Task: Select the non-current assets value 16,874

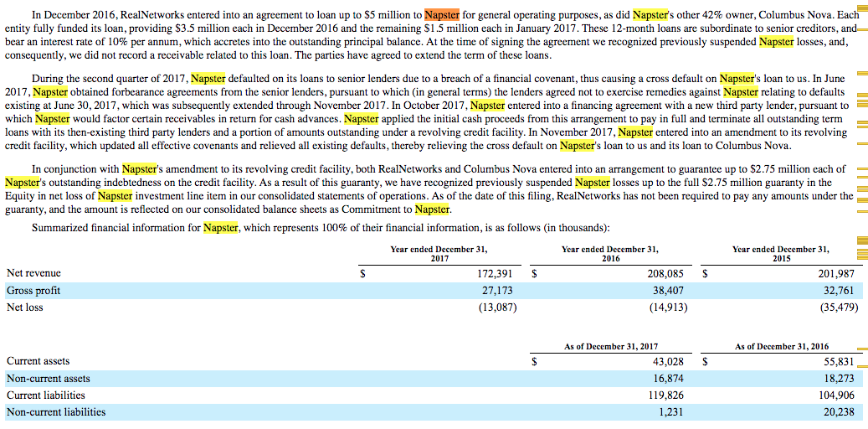Action: 670,379
